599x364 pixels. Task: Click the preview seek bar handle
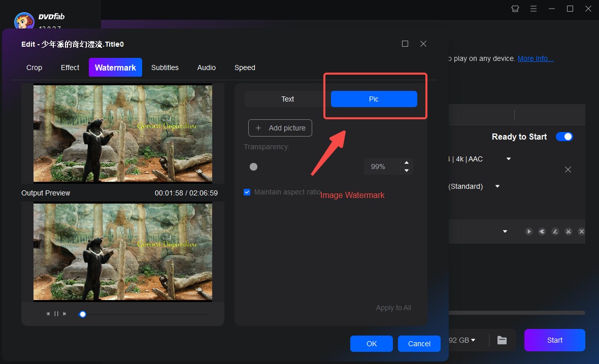(x=83, y=314)
